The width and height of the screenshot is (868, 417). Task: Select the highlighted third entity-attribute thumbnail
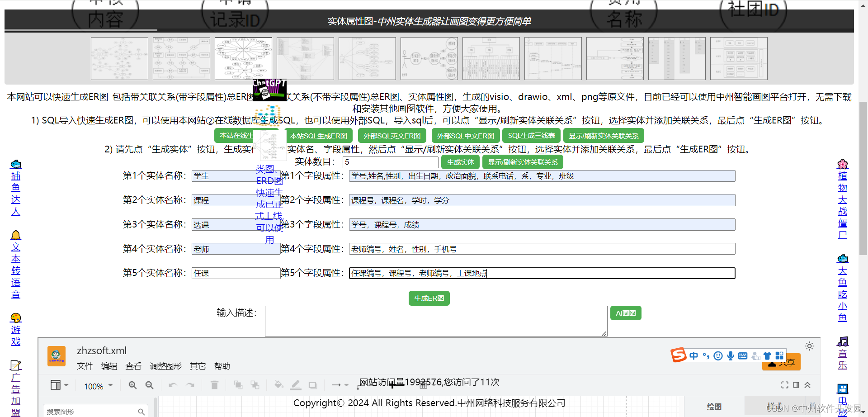(x=243, y=59)
